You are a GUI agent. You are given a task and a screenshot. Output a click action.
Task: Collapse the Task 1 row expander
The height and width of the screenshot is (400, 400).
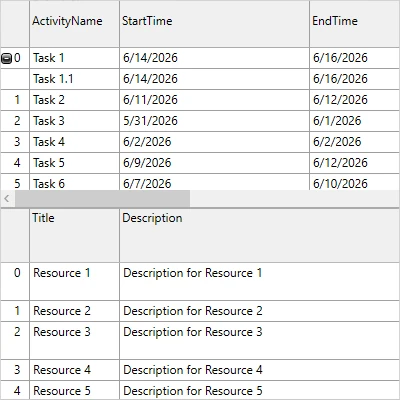click(x=6, y=58)
